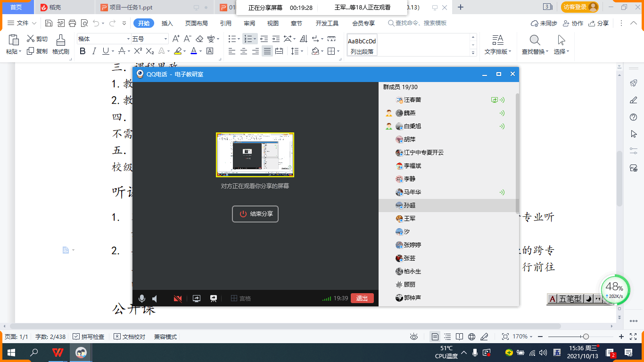
Task: Click the 访客登录 login button
Action: [x=580, y=7]
